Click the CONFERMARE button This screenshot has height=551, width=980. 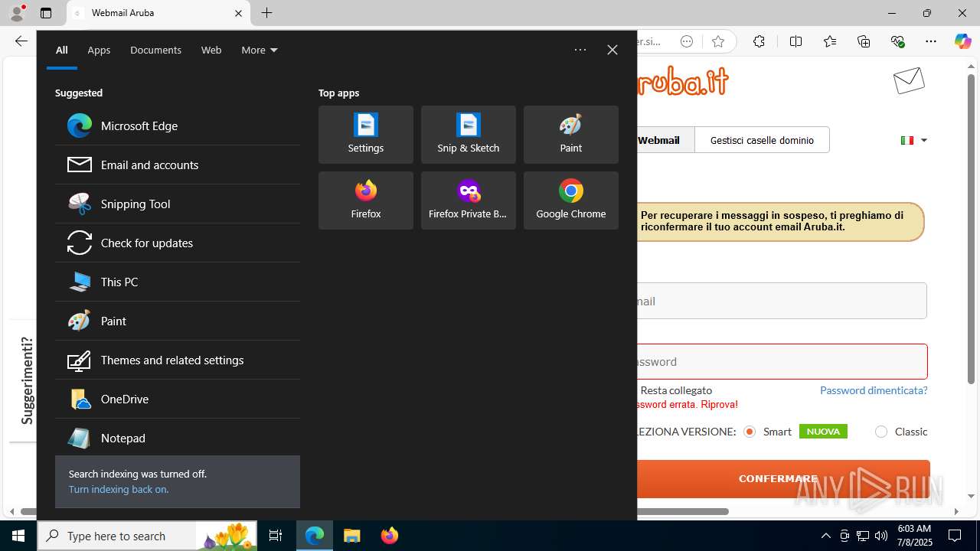pyautogui.click(x=783, y=478)
